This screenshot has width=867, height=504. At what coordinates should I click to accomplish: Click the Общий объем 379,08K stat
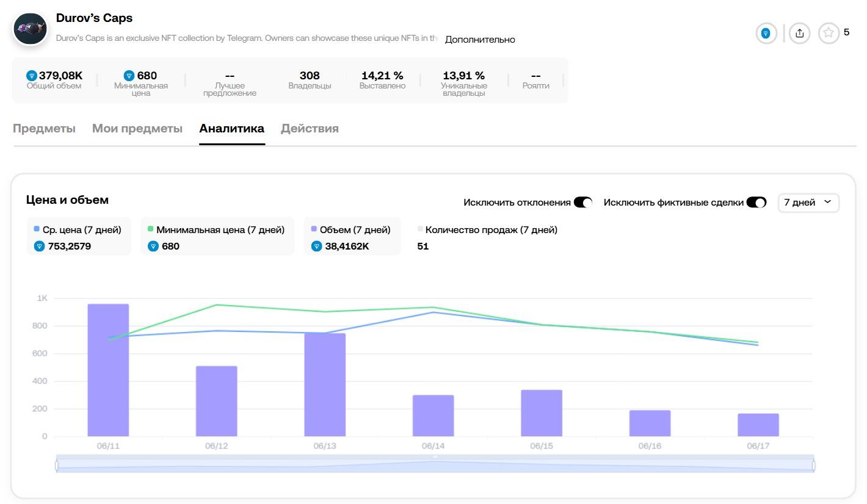54,80
